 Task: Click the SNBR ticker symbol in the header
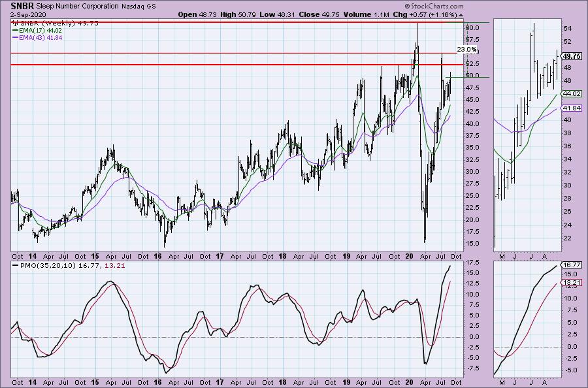22,6
